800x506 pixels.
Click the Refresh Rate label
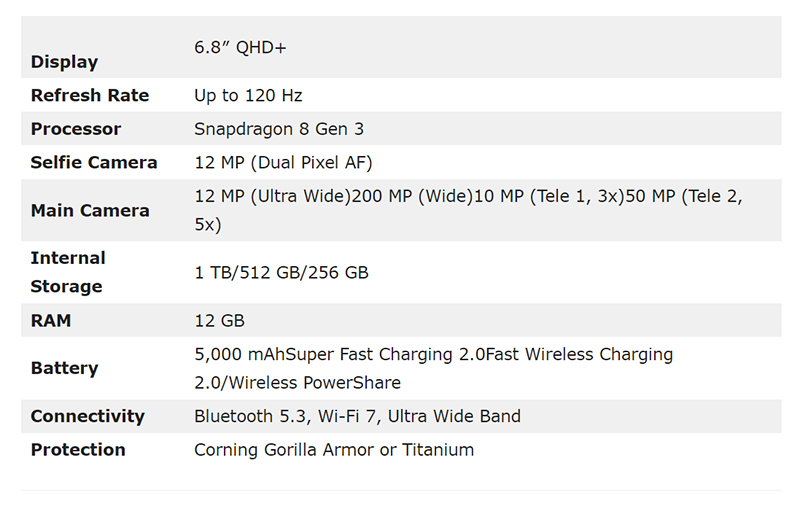coord(90,95)
